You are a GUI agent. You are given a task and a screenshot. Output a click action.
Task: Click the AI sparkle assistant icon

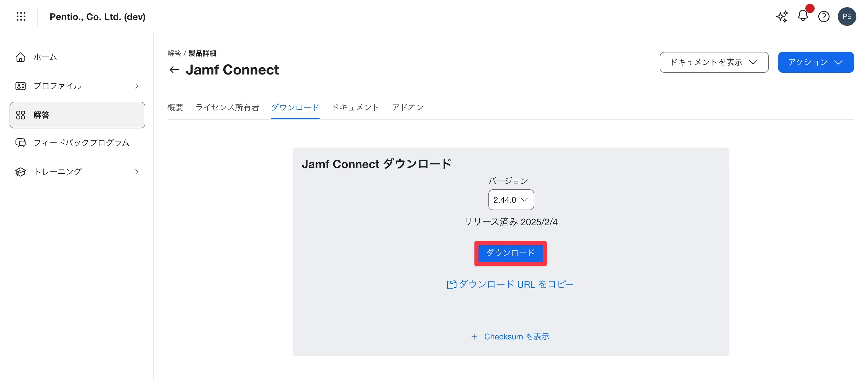pyautogui.click(x=782, y=17)
